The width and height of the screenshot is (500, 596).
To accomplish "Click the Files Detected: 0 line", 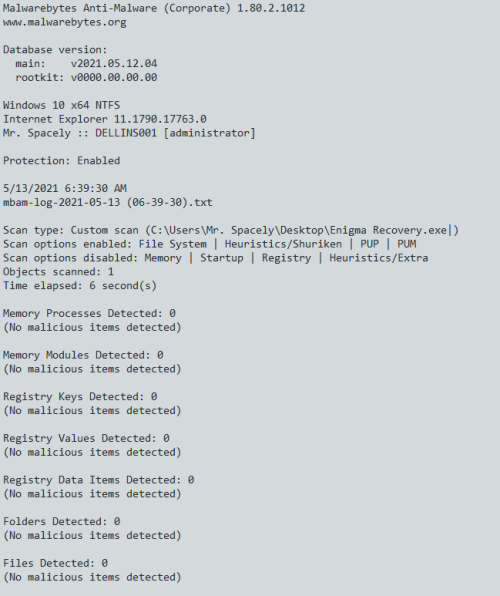I will 56,563.
